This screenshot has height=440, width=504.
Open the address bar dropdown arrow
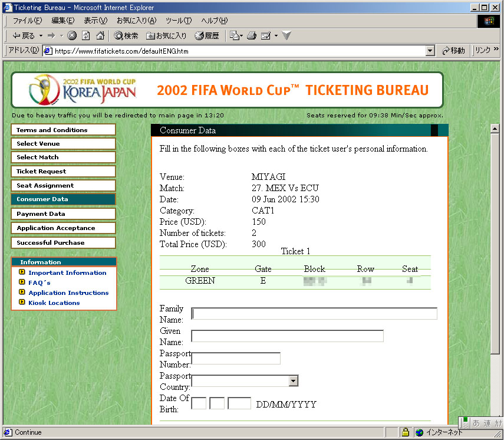pyautogui.click(x=430, y=51)
